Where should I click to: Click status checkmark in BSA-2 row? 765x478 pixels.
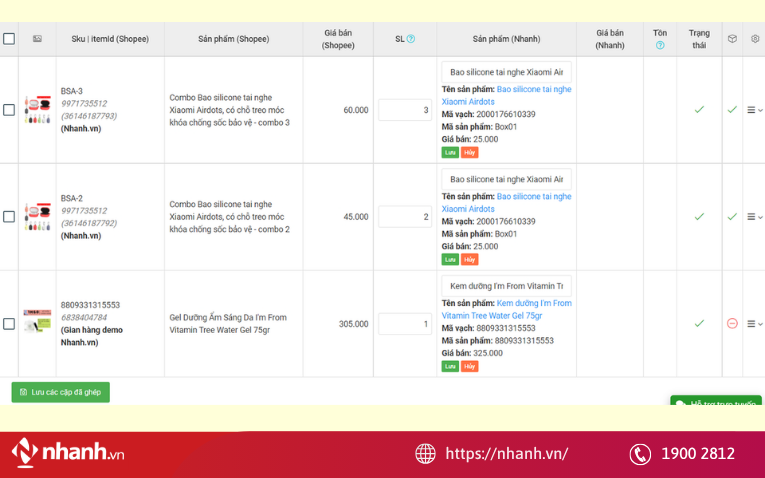[x=699, y=217]
